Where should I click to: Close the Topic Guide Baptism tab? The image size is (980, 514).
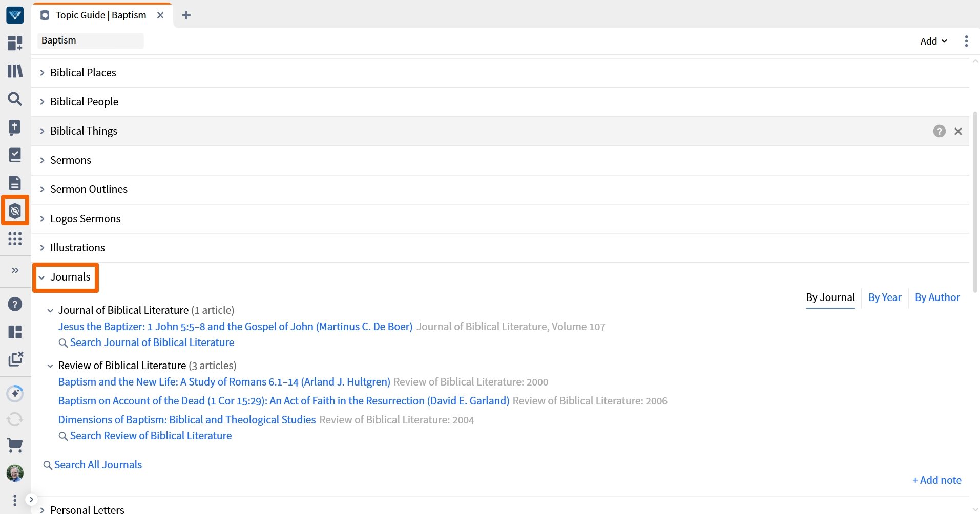160,15
